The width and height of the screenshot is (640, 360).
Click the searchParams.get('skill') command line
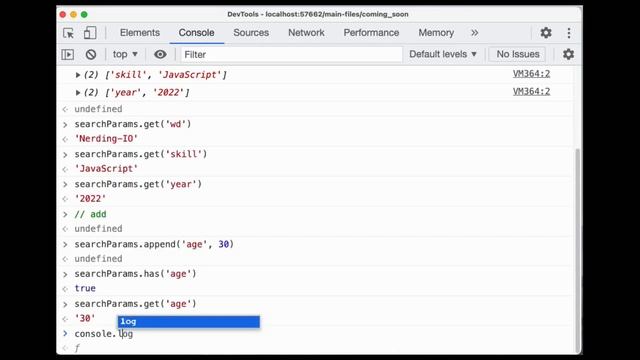click(x=140, y=154)
